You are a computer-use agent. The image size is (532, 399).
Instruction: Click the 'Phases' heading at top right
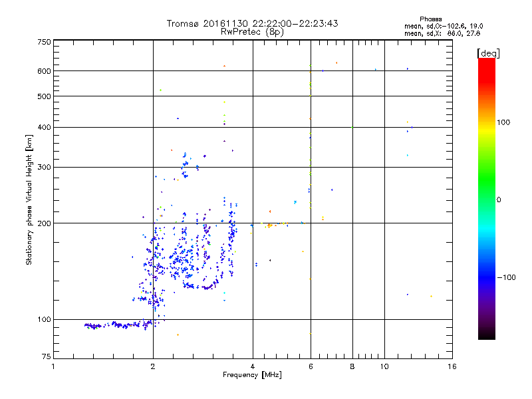[430, 19]
